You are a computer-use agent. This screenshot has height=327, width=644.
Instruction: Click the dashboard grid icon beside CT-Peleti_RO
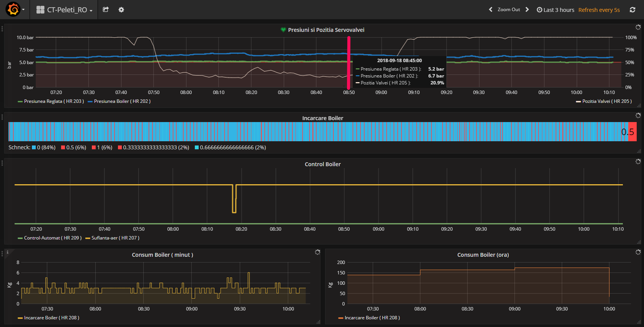[40, 10]
